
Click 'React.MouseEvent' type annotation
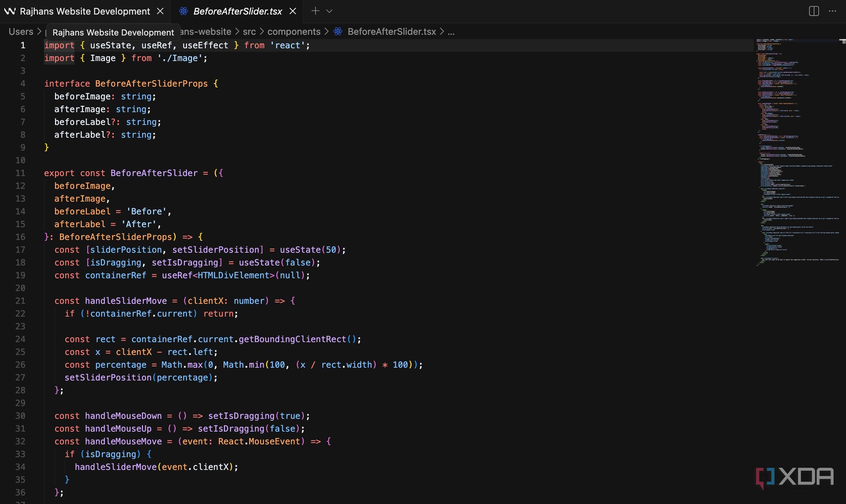tap(259, 441)
